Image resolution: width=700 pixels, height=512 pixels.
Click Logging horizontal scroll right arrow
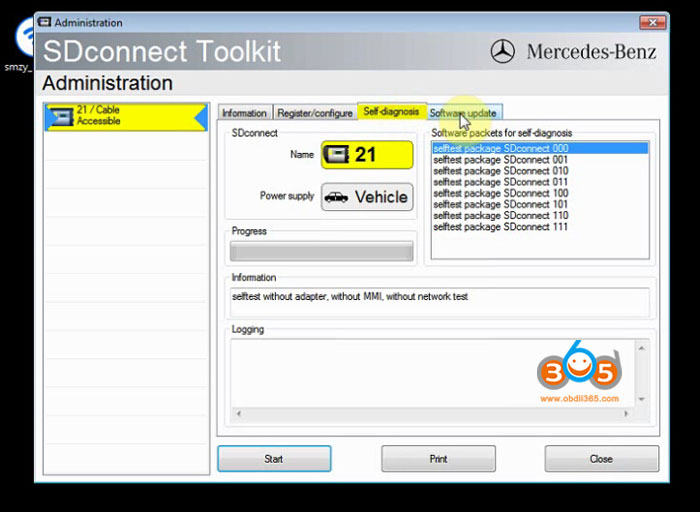coord(626,413)
